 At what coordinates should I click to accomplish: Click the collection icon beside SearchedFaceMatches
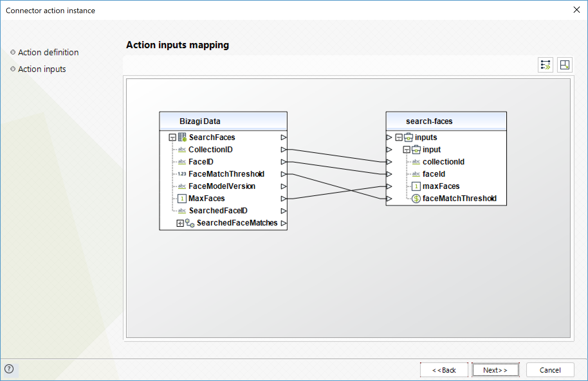pyautogui.click(x=189, y=223)
